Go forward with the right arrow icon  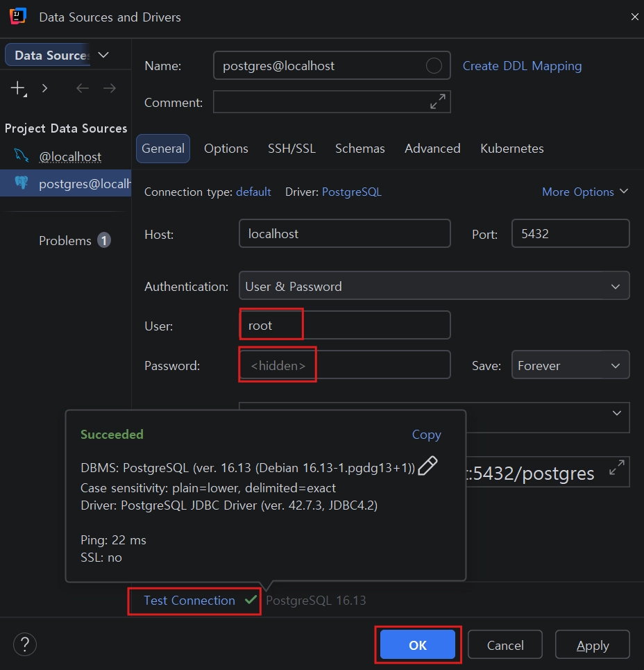tap(110, 88)
